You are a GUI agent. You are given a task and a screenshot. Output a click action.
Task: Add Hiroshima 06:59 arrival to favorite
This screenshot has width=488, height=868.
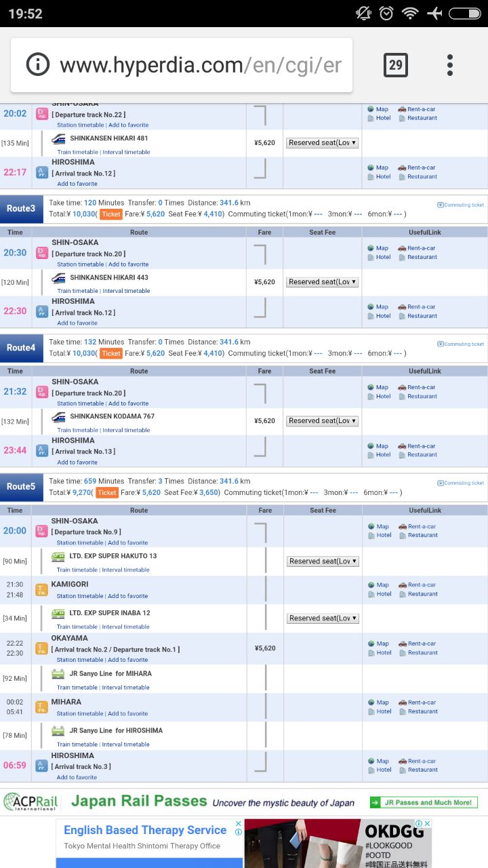pos(77,777)
